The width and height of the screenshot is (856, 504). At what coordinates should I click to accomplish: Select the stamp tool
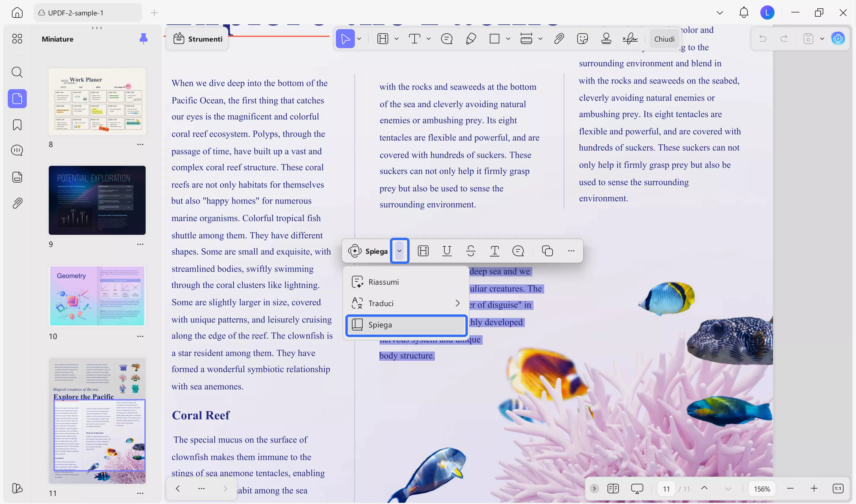click(x=607, y=38)
